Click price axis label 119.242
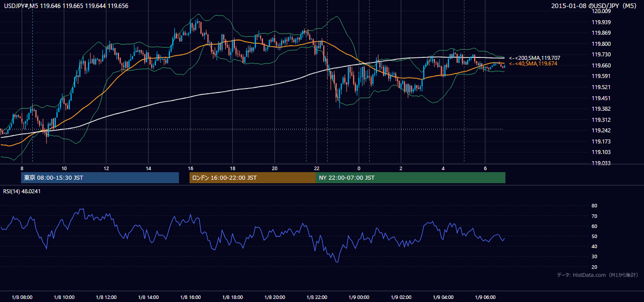The width and height of the screenshot is (644, 302). coord(601,130)
